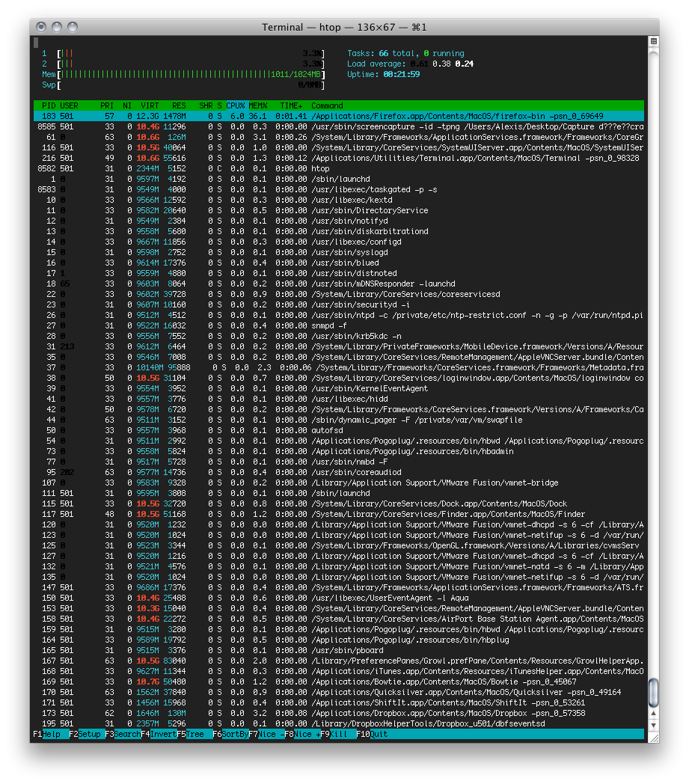The width and height of the screenshot is (689, 784).
Task: Select the autofsd process row
Action: click(x=338, y=430)
